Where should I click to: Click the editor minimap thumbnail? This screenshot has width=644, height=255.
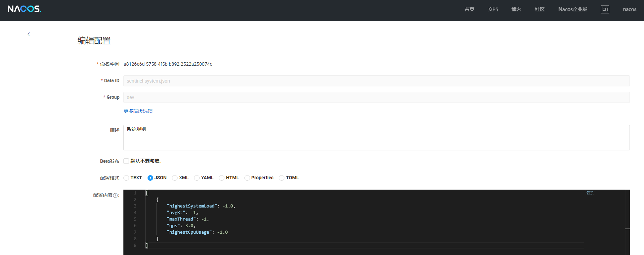pos(590,193)
